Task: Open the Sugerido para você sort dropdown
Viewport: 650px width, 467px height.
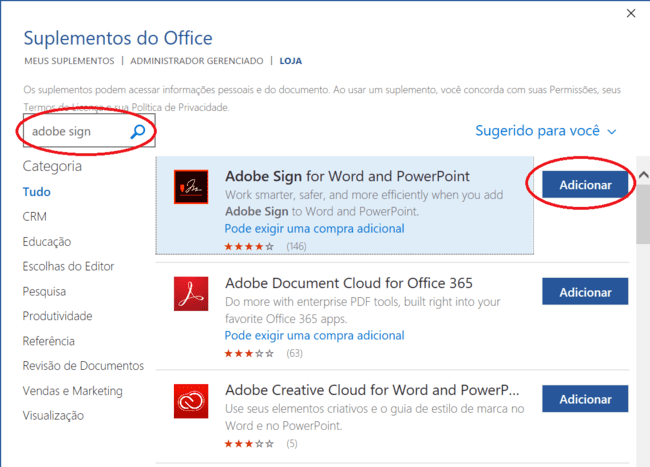Action: (x=546, y=131)
